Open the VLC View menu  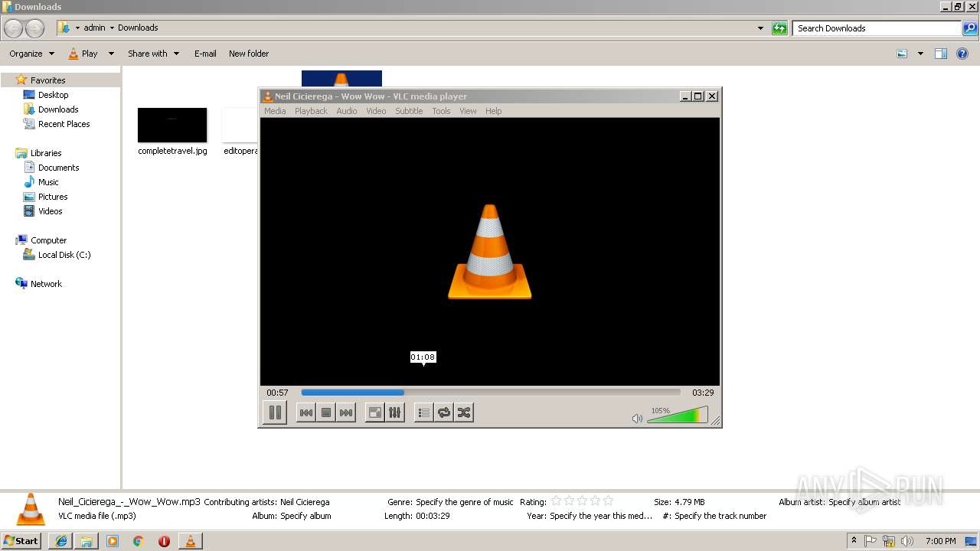point(468,111)
